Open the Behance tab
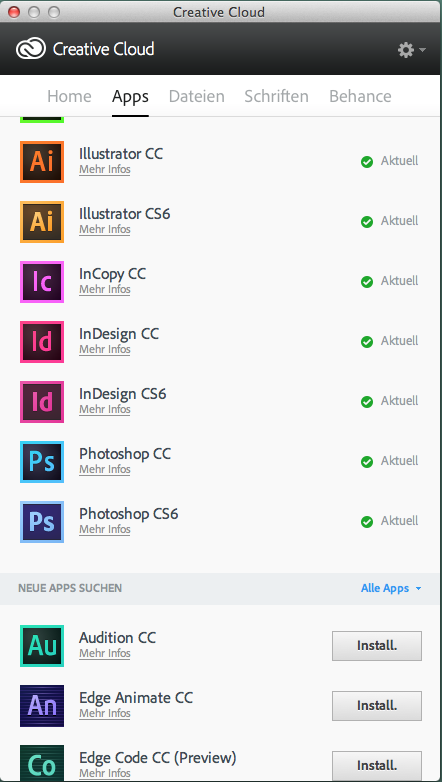 pyautogui.click(x=360, y=96)
